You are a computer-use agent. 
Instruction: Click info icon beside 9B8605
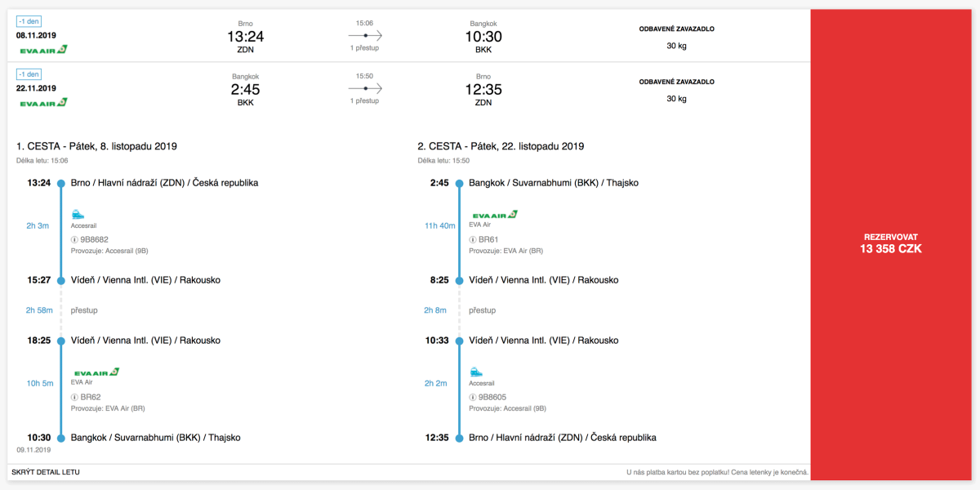click(x=473, y=398)
